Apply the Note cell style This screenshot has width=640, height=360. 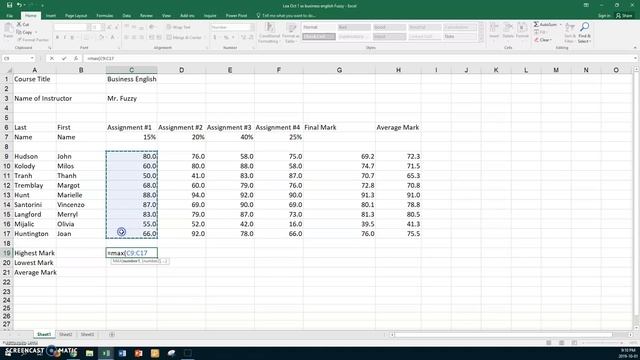click(460, 36)
